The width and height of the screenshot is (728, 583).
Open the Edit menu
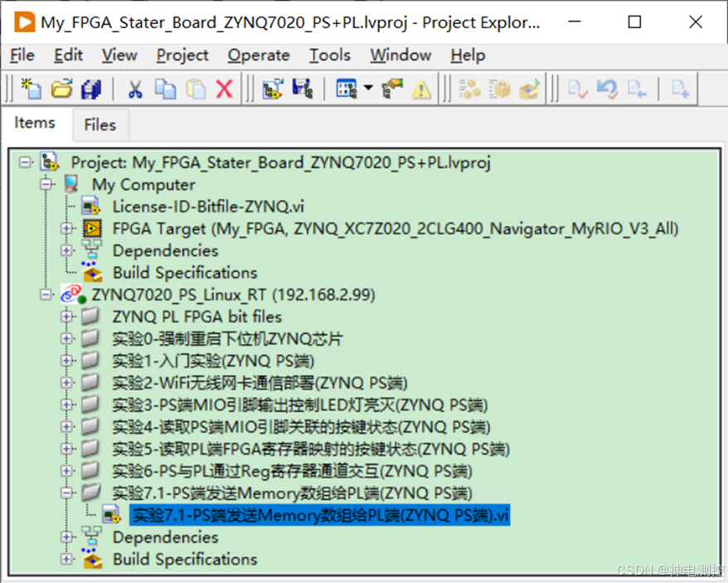click(x=68, y=56)
